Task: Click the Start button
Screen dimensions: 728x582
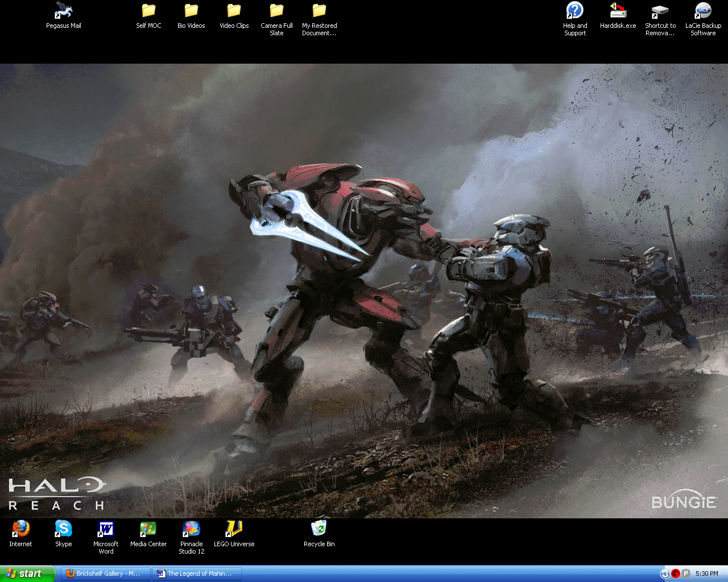Action: coord(27,573)
